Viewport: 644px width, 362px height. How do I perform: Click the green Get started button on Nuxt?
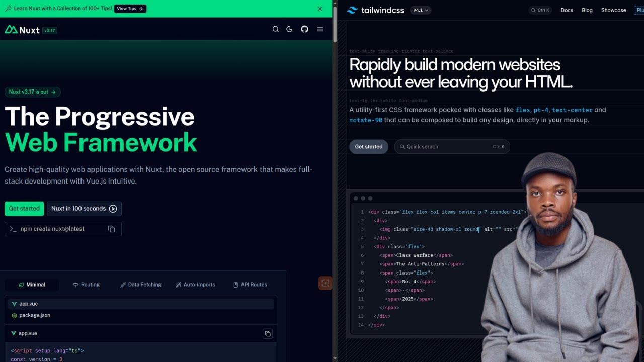click(x=24, y=209)
